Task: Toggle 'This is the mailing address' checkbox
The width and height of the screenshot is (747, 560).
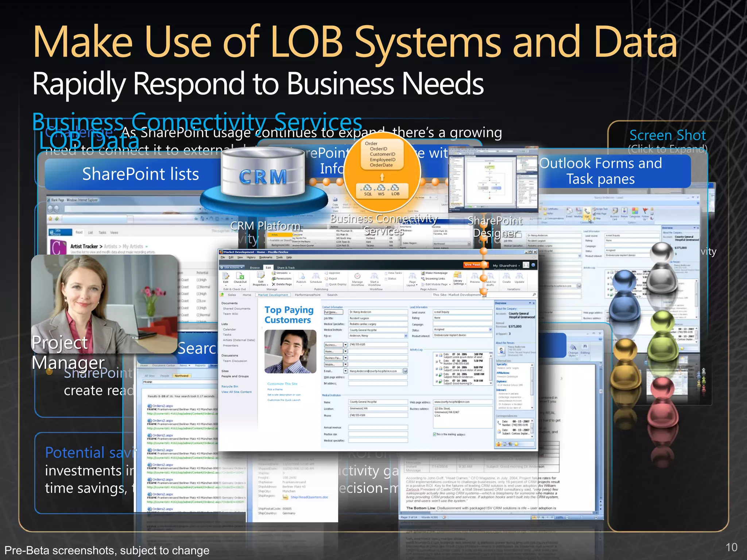Action: (x=434, y=434)
